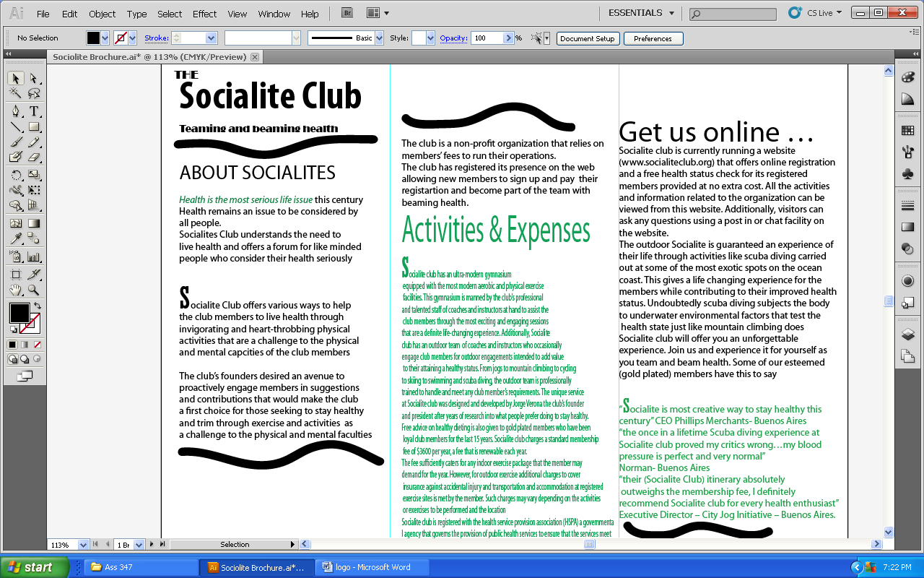Select the Hand tool
Image resolution: width=924 pixels, height=578 pixels.
(x=16, y=290)
